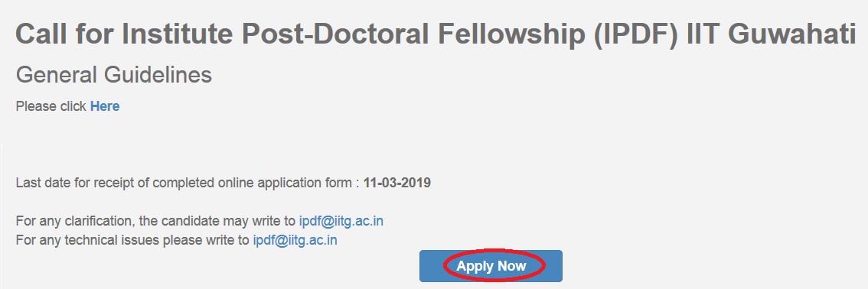Select the General Guidelines subheading
Image resolution: width=868 pixels, height=289 pixels.
[x=114, y=75]
